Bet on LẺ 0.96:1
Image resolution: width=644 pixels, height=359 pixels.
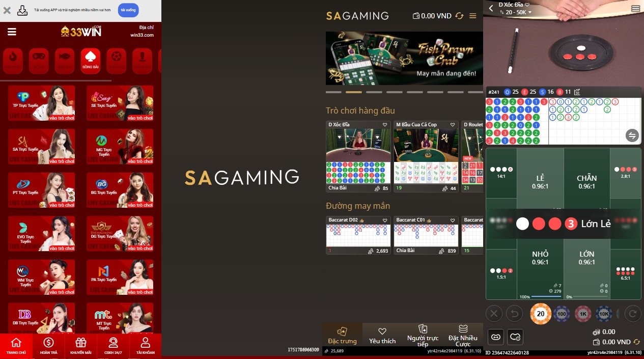540,182
